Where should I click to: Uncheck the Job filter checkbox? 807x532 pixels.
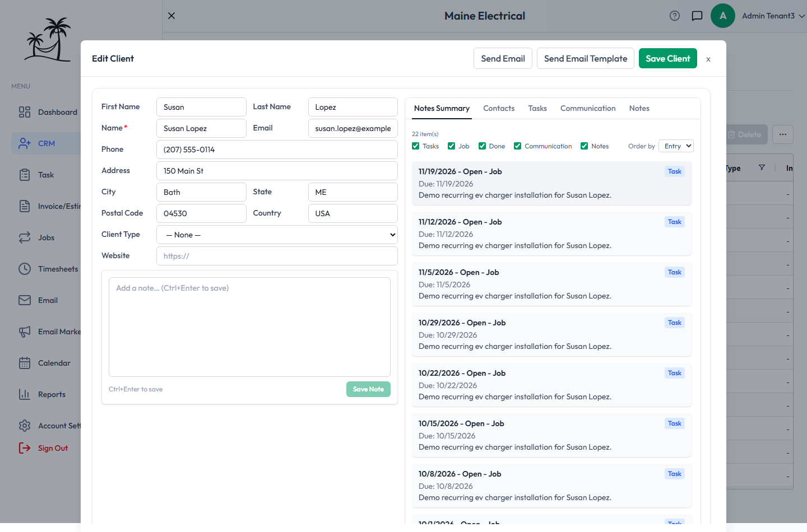(452, 146)
